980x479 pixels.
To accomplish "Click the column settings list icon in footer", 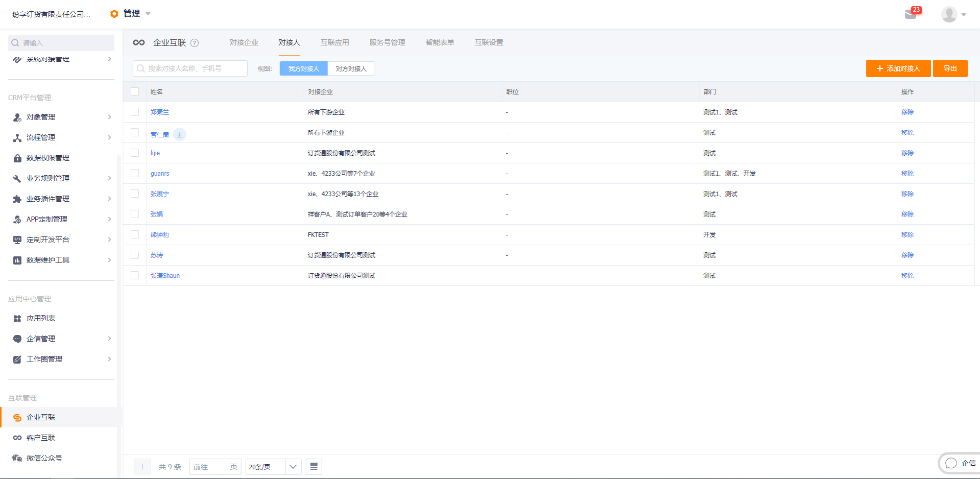I will (x=314, y=466).
